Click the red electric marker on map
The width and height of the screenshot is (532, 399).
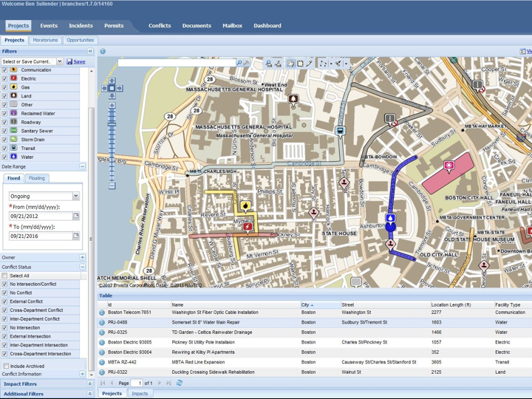pos(248,227)
